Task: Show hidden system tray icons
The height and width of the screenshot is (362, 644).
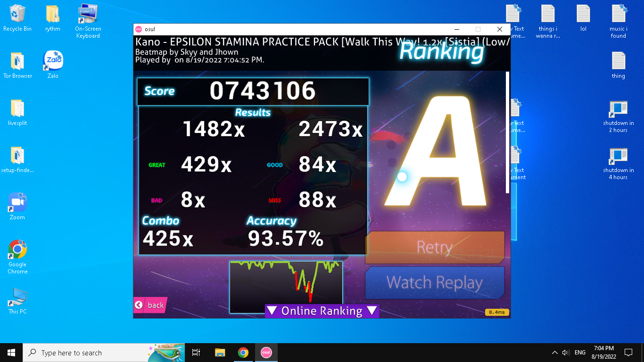Action: click(x=555, y=353)
